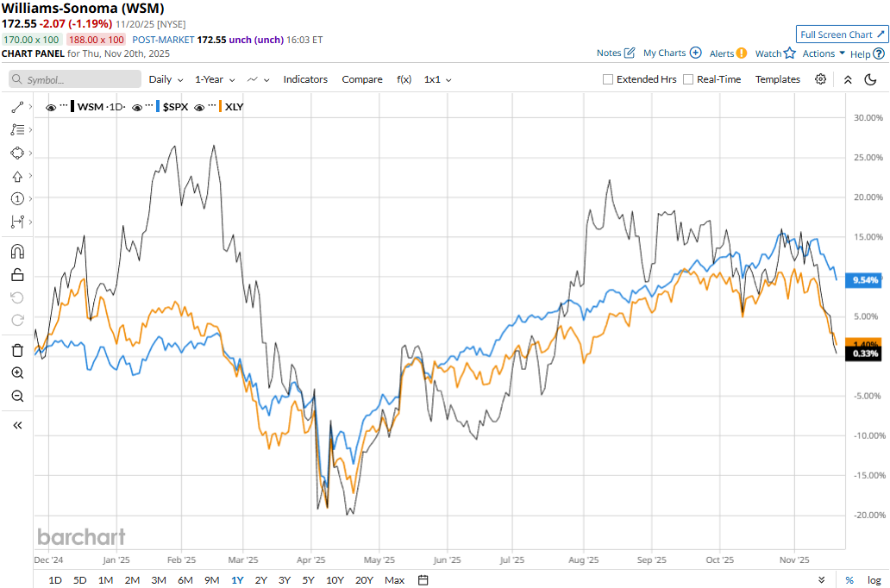Screen dimensions: 890x588
Task: Select the 3M time range
Action: tap(159, 580)
